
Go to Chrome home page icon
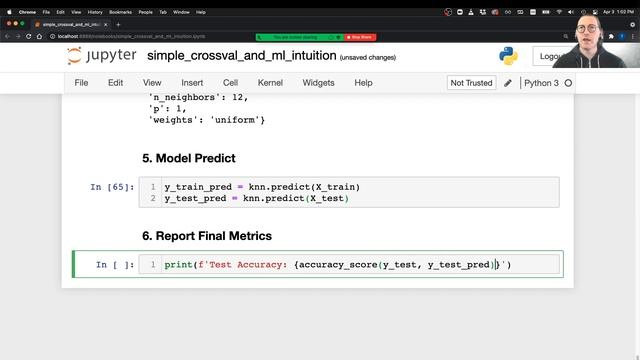[39, 36]
